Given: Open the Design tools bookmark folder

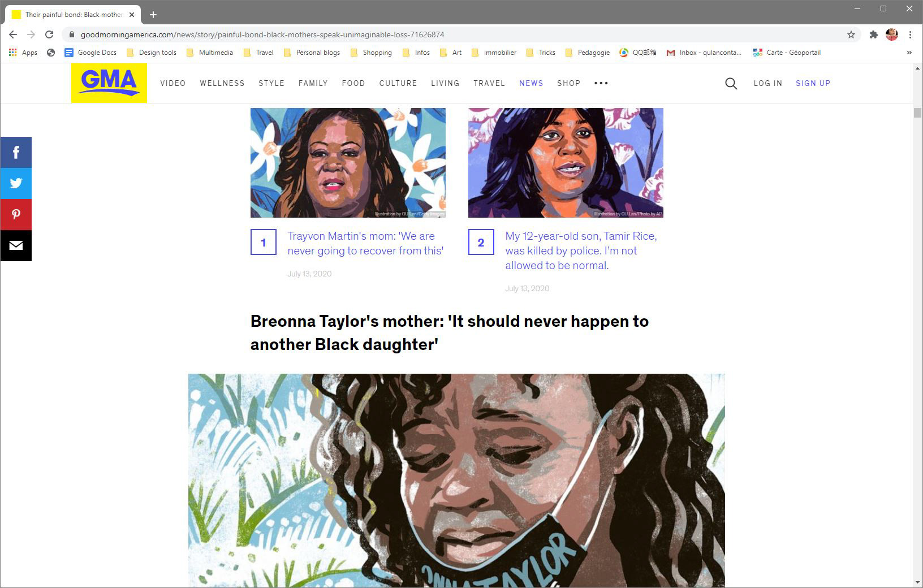Looking at the screenshot, I should 151,53.
